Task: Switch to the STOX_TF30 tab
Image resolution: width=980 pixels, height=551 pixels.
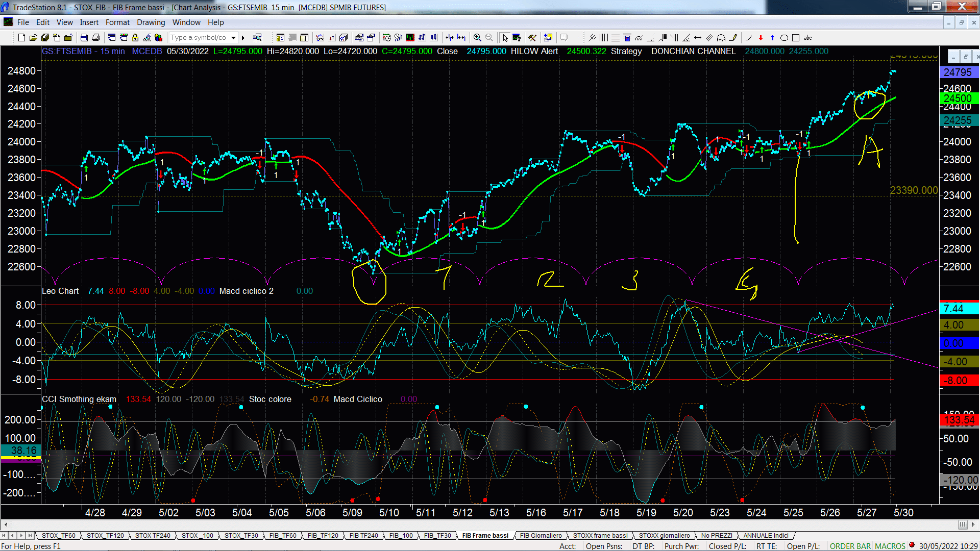Action: (x=241, y=536)
